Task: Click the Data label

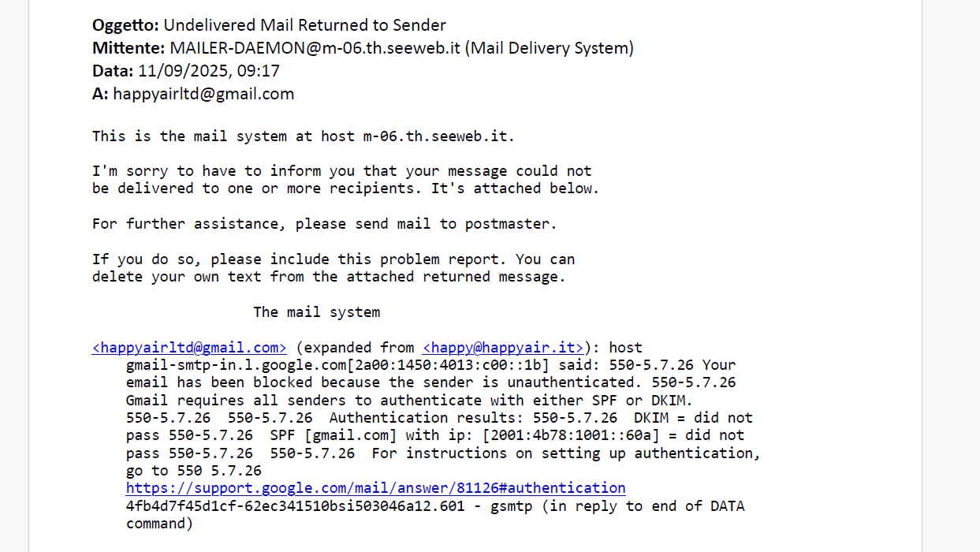Action: click(x=113, y=71)
